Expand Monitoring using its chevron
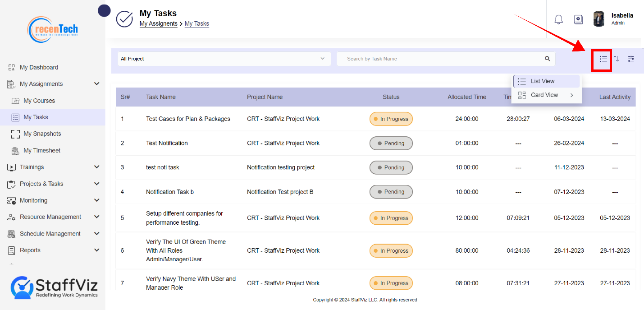The width and height of the screenshot is (644, 310). (96, 200)
